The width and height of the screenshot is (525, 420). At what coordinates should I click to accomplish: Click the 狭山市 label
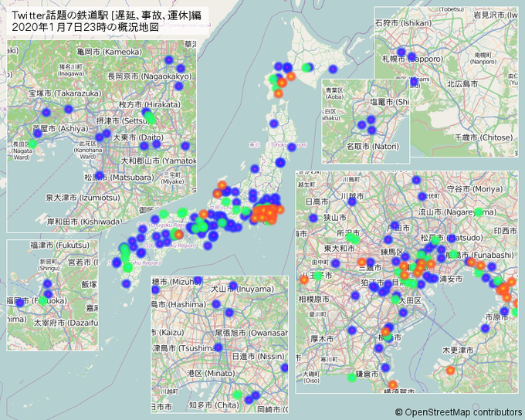coord(335,218)
